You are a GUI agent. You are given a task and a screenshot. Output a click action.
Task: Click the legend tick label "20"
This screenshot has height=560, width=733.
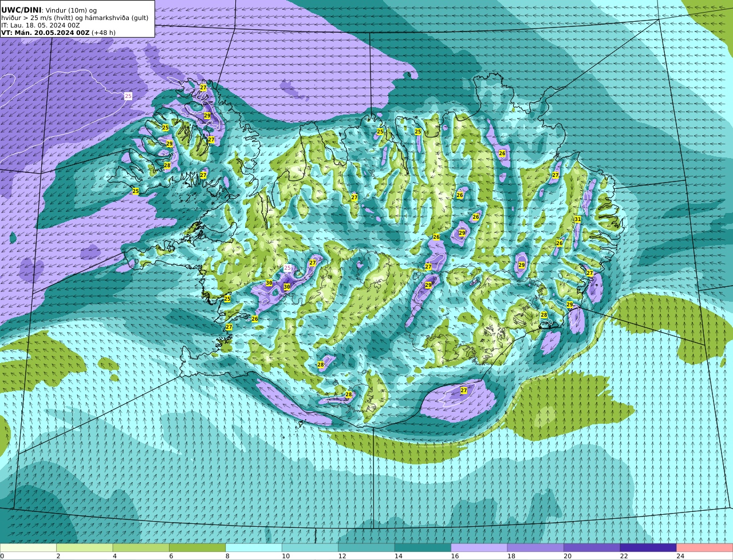point(568,556)
